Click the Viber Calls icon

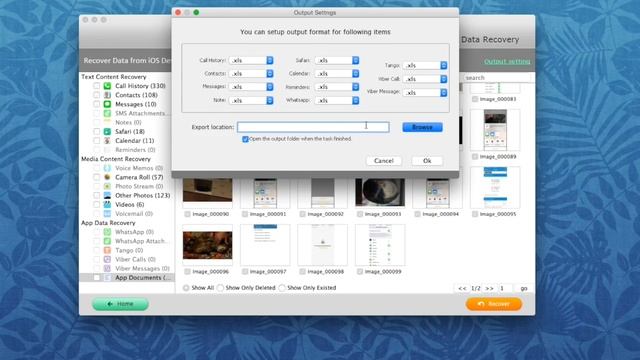(107, 259)
